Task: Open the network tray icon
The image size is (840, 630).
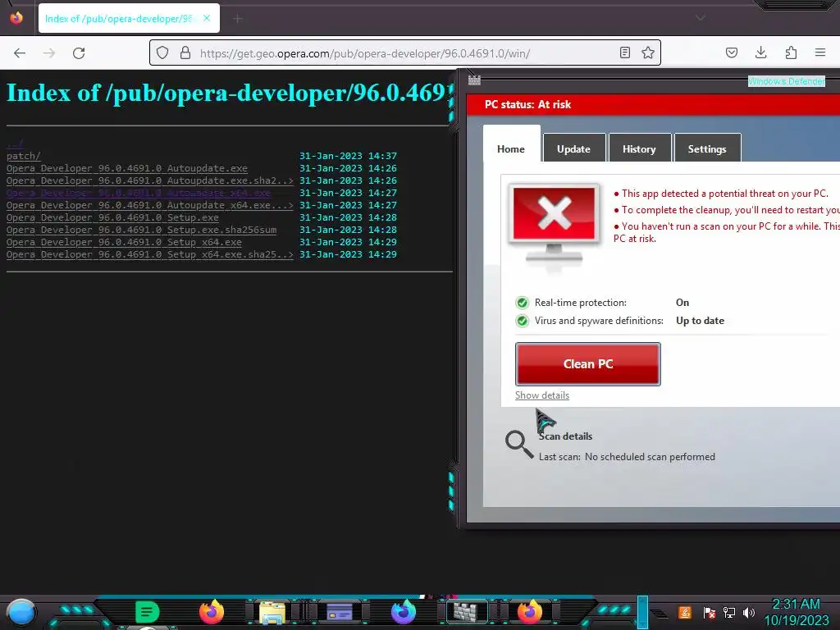Action: pos(728,612)
